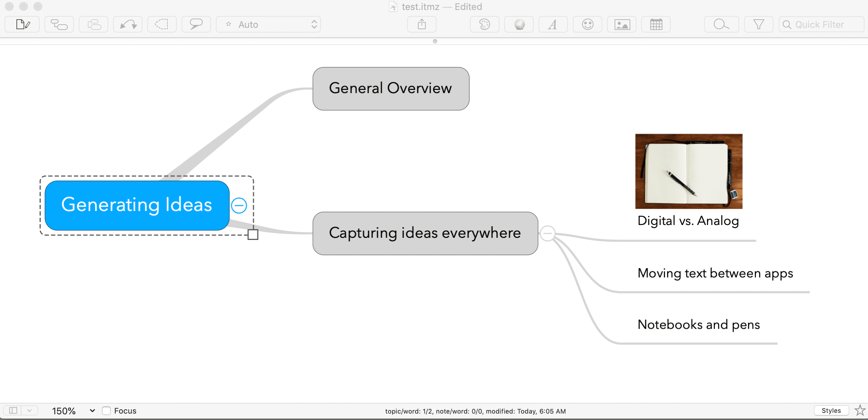Select Notebooks and pens topic
Viewport: 868px width, 420px height.
[x=698, y=325]
